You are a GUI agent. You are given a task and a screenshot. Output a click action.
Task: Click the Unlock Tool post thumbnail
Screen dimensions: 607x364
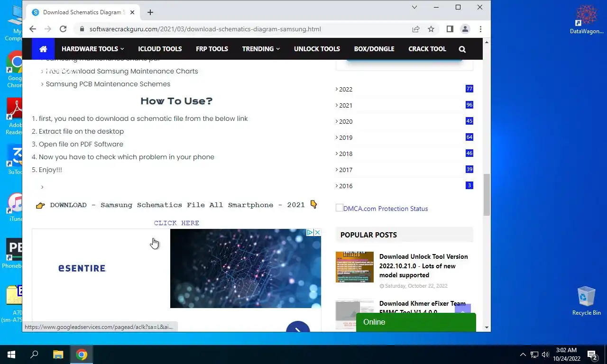(x=355, y=267)
